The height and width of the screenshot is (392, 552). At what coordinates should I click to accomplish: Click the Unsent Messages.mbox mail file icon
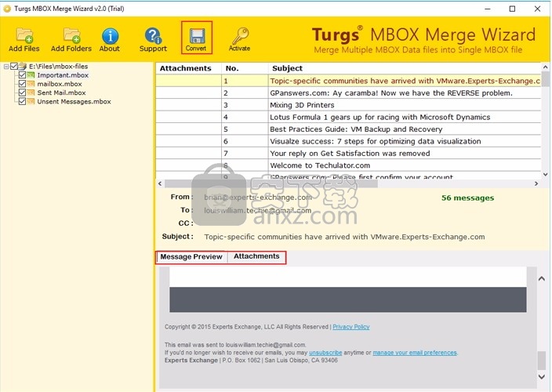tap(31, 101)
